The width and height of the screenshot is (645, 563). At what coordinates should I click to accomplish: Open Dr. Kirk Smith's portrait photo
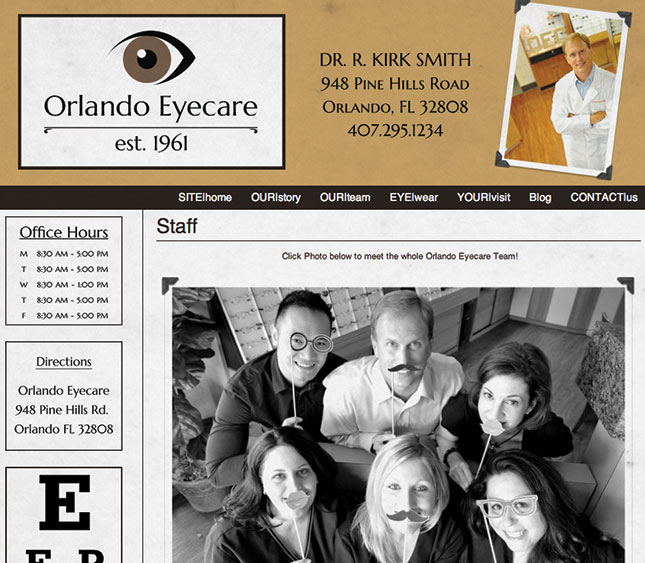[x=564, y=90]
